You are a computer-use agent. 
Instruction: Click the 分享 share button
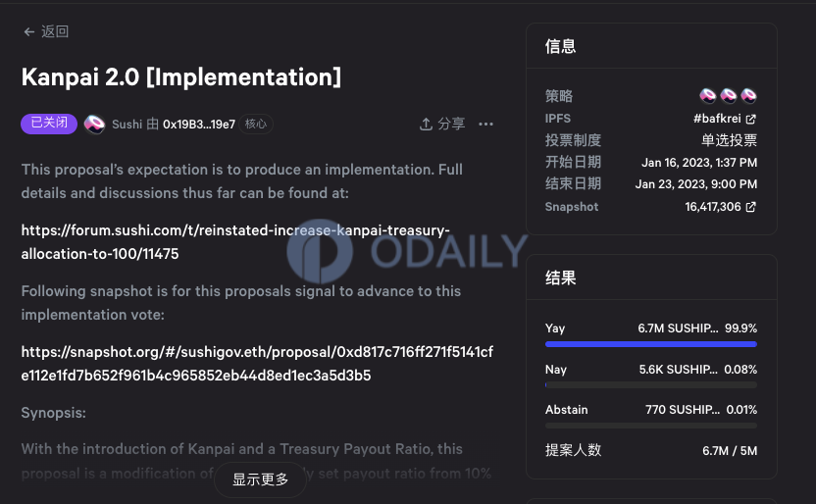[x=442, y=124]
